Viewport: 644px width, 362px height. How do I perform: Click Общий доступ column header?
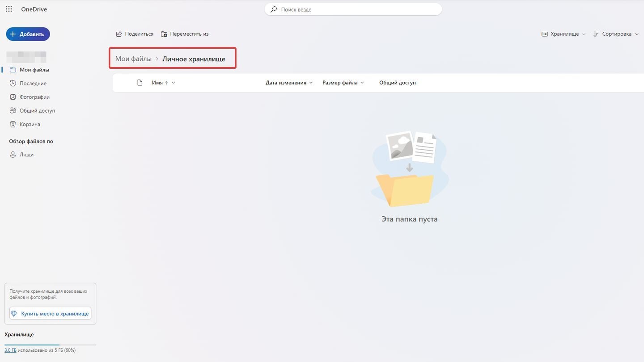click(x=398, y=83)
